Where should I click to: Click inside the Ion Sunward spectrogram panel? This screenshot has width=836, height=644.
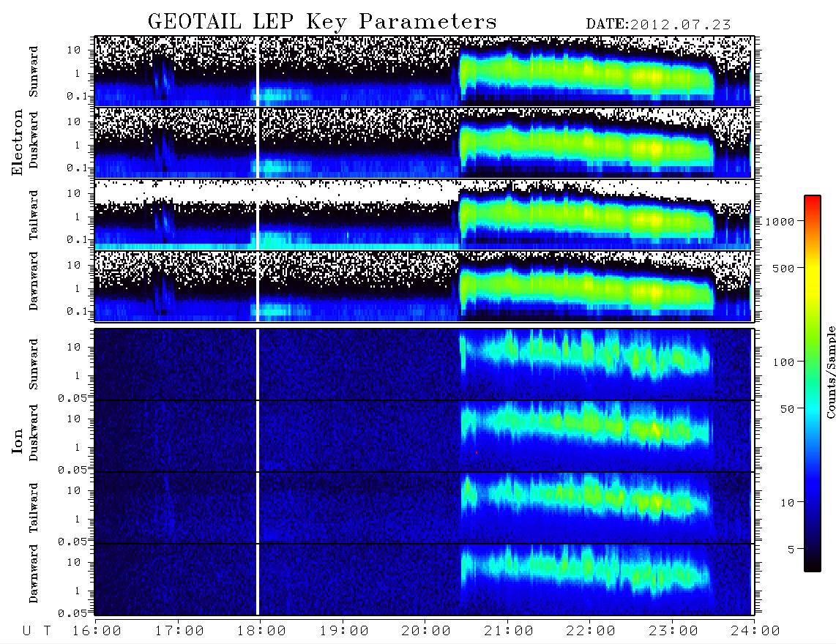(x=423, y=364)
